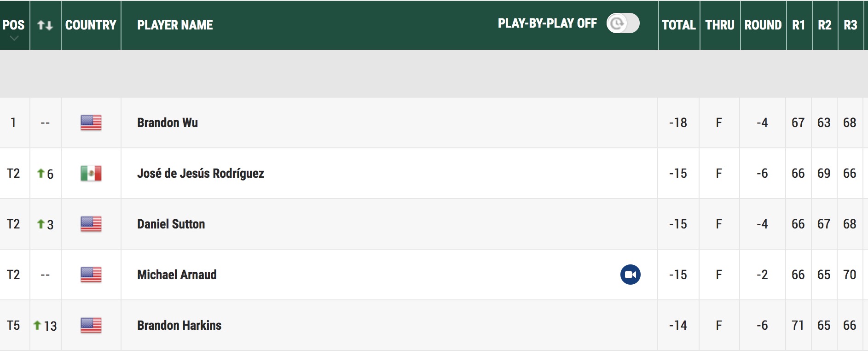
Task: Sort by the THRU column header
Action: 720,25
